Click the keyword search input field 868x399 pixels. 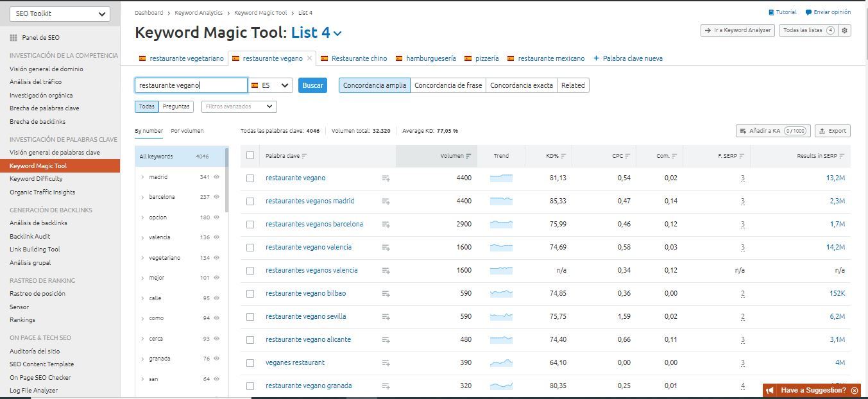[191, 85]
